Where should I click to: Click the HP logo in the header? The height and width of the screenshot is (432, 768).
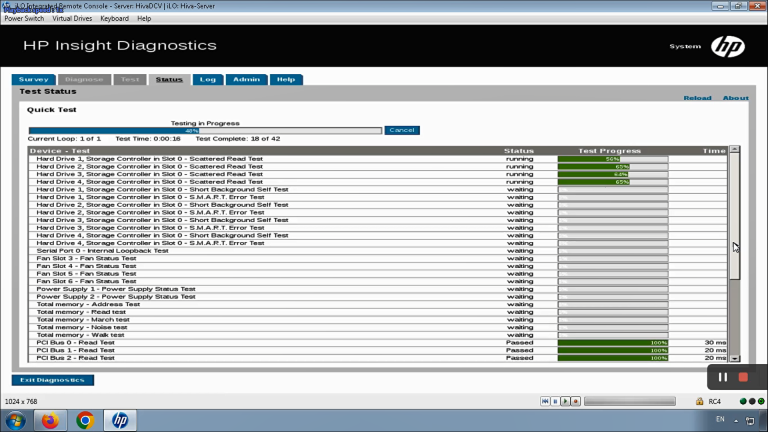(x=728, y=47)
